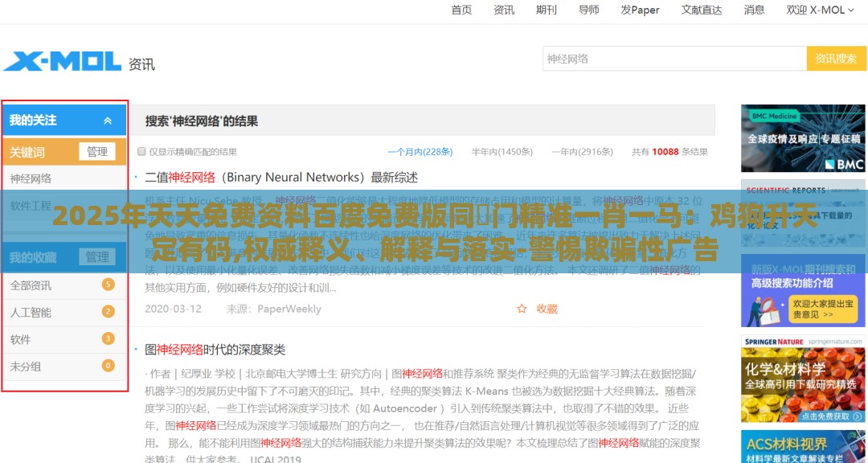Click the orange 2 badge on 人工智能
The height and width of the screenshot is (463, 868).
[x=108, y=311]
